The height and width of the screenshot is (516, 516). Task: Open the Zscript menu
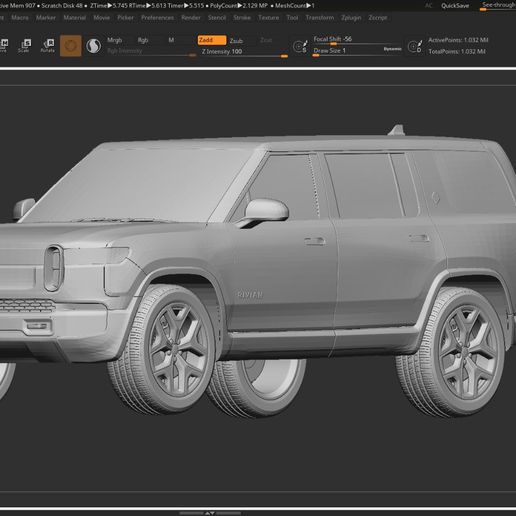[378, 18]
